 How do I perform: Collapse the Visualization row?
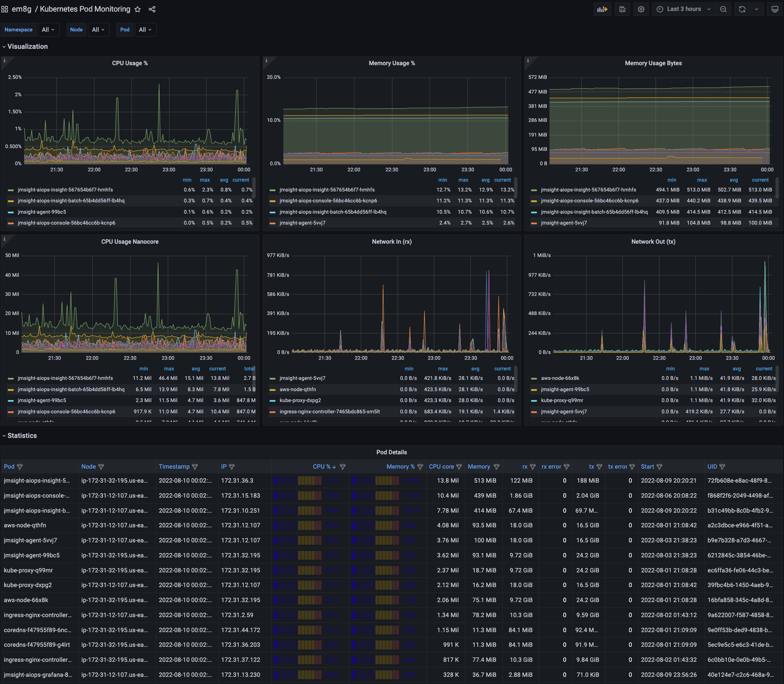click(x=26, y=46)
